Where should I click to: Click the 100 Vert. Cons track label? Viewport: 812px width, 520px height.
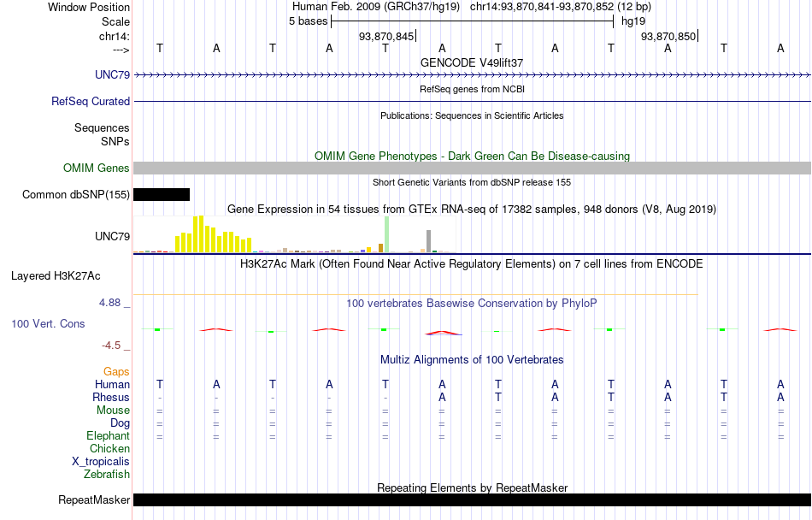click(48, 323)
